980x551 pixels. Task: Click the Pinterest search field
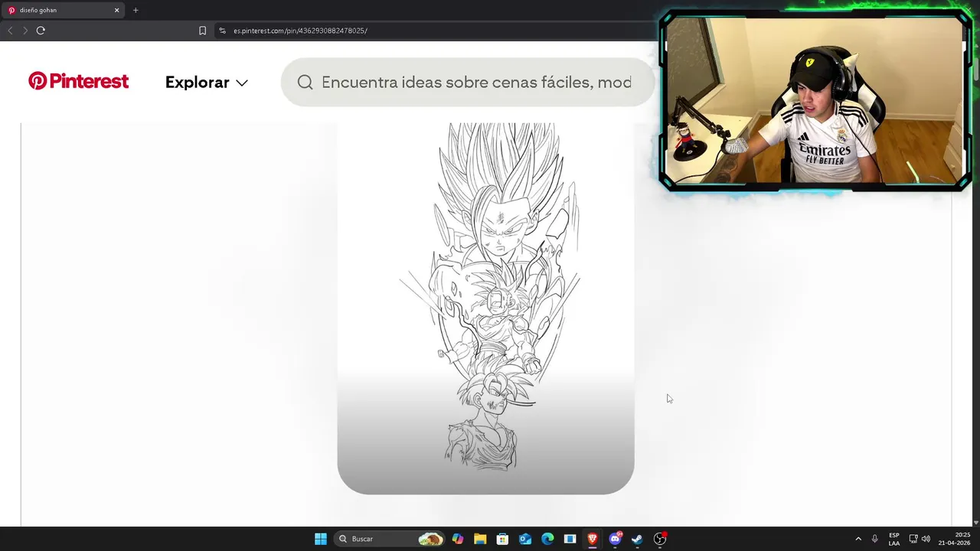pyautogui.click(x=467, y=82)
